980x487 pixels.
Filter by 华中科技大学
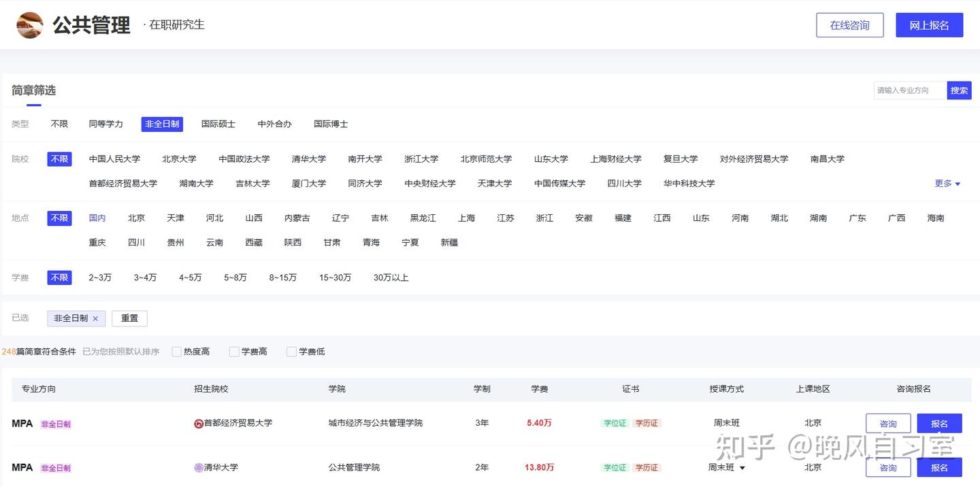(x=689, y=184)
